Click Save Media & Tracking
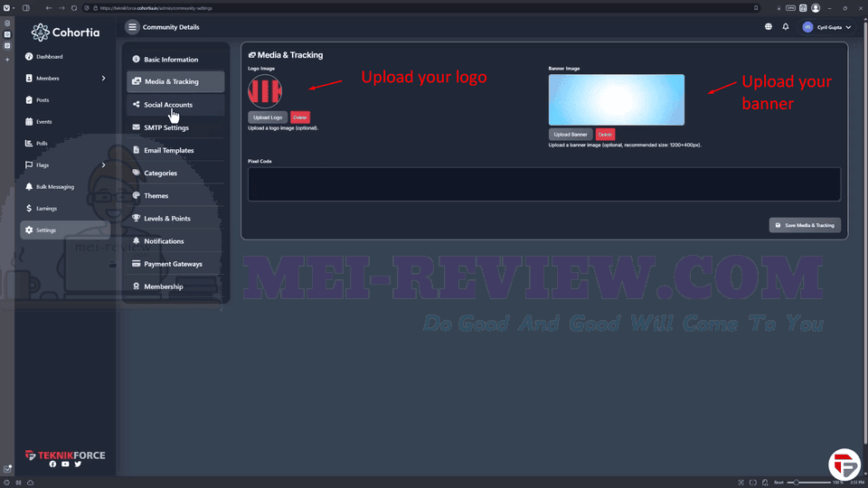Image resolution: width=868 pixels, height=488 pixels. [805, 225]
